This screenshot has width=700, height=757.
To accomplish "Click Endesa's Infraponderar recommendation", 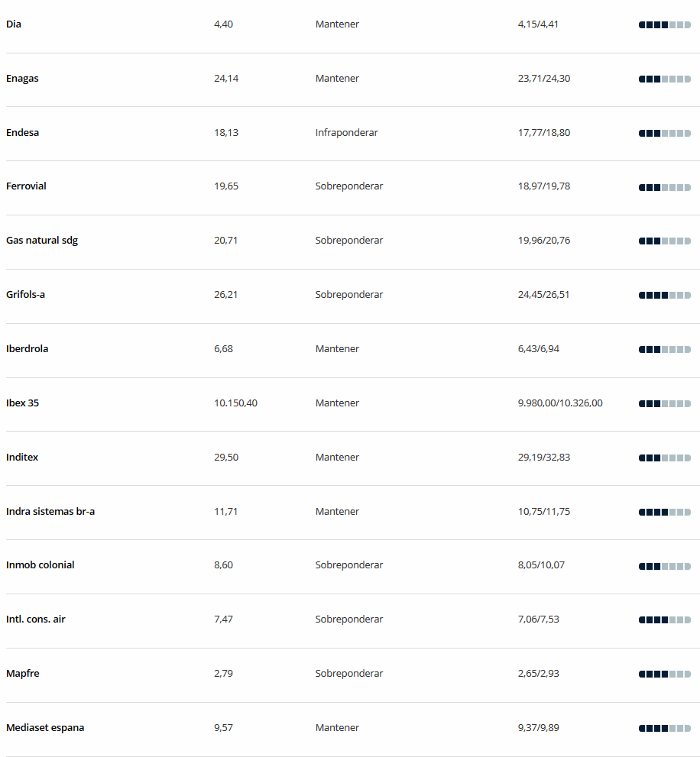I will 346,132.
